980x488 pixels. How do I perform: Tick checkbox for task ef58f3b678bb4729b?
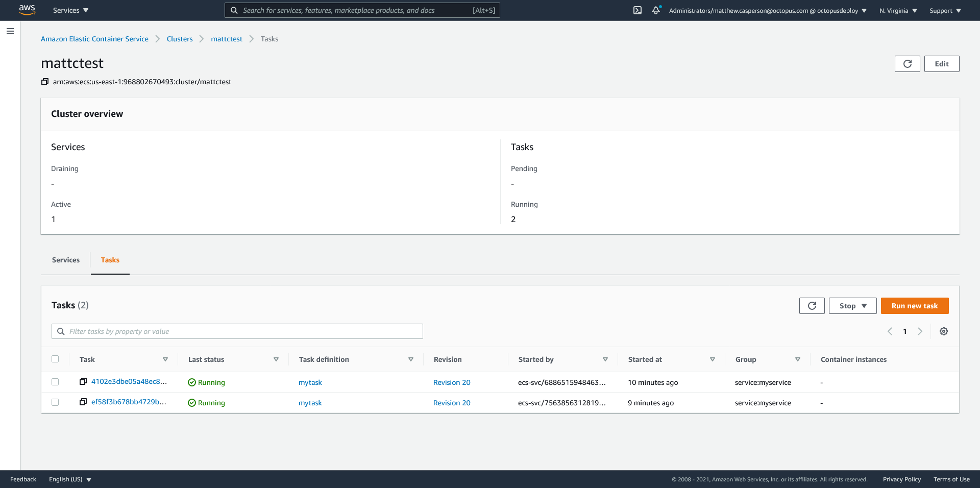pyautogui.click(x=55, y=402)
